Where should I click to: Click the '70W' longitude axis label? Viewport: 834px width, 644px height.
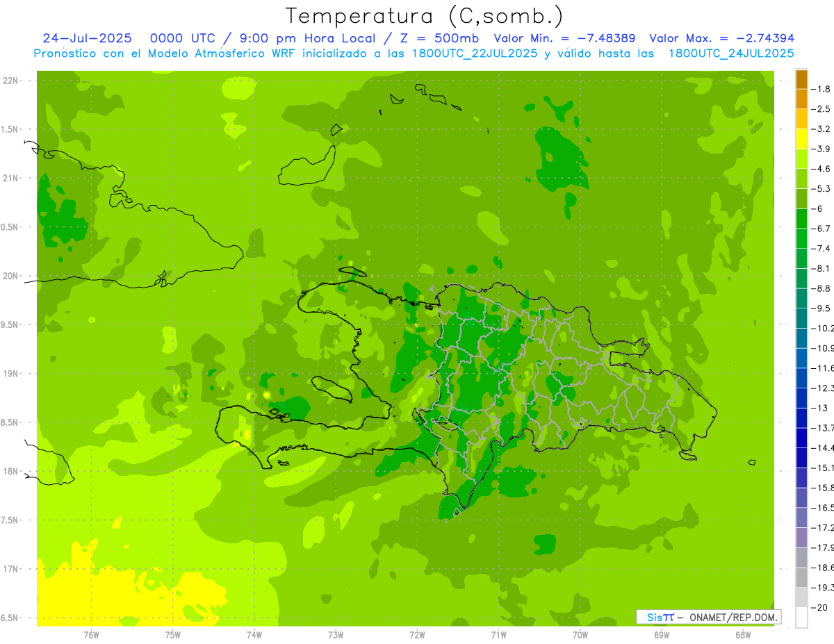(x=580, y=634)
